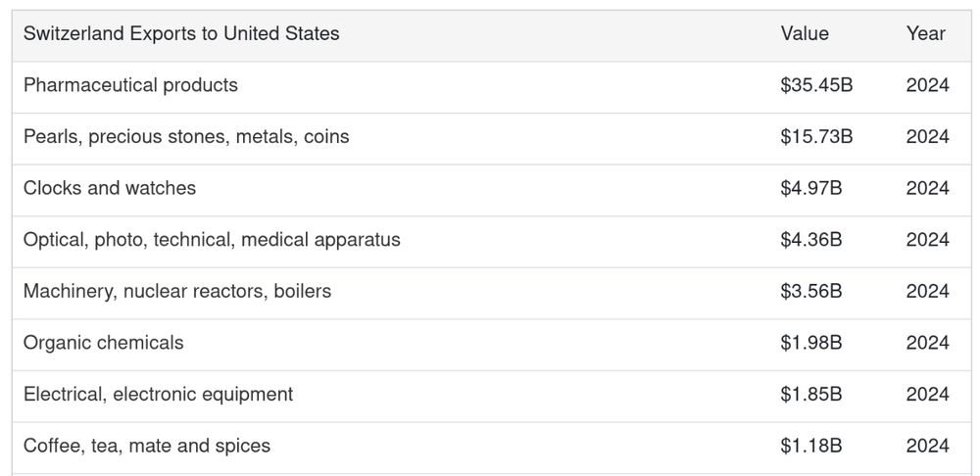
Task: Select Electrical, electronic equipment row
Action: point(158,394)
